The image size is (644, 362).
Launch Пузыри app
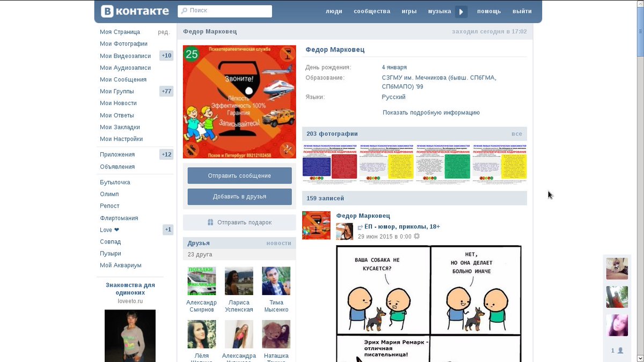click(x=110, y=254)
